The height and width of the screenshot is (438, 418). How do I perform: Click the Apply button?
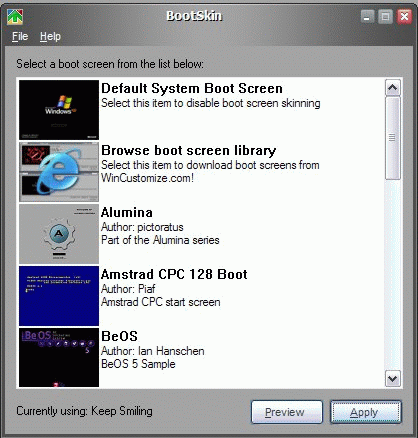(366, 412)
